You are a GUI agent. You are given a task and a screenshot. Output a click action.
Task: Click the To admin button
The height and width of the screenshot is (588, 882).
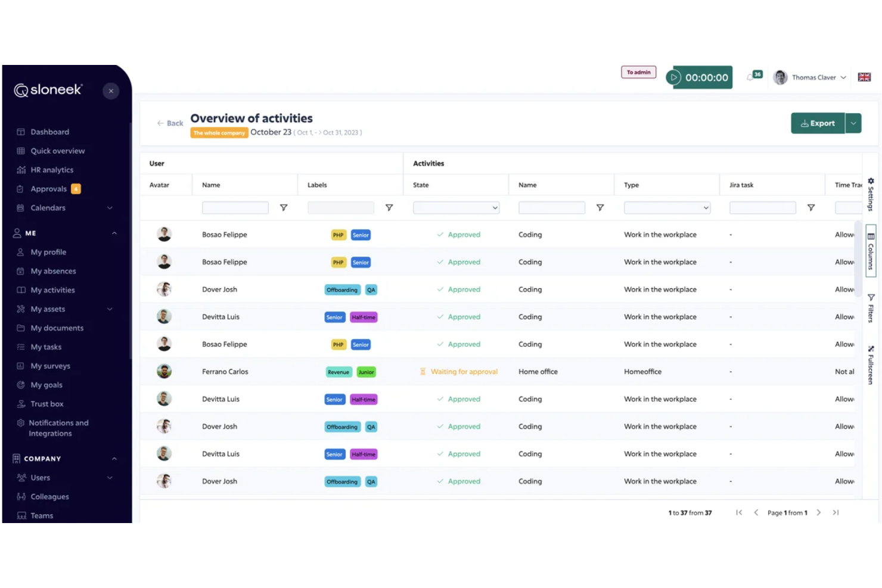pyautogui.click(x=638, y=71)
